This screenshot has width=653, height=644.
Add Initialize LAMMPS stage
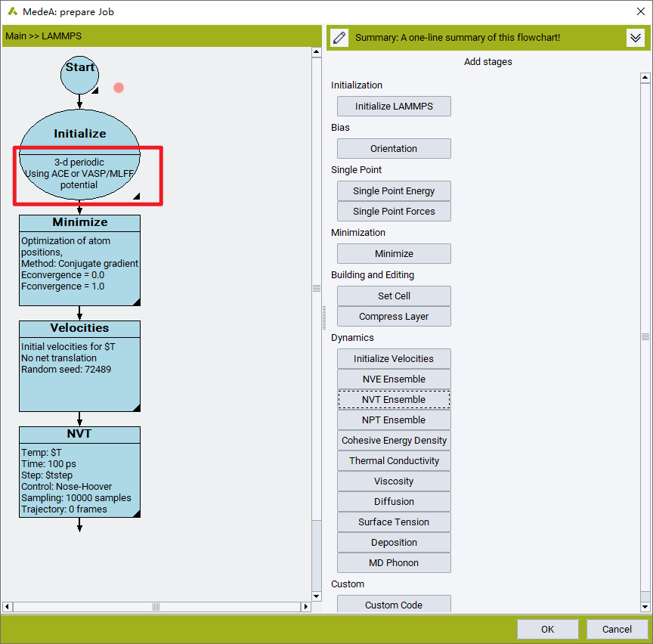(x=394, y=107)
